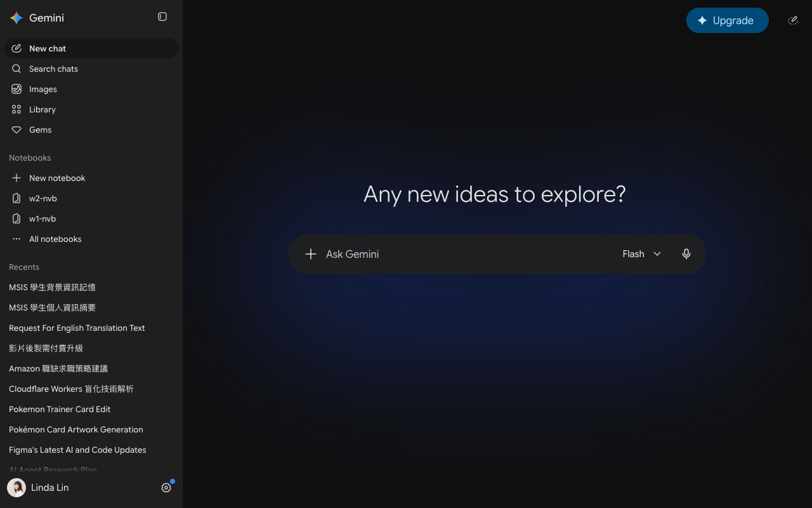This screenshot has height=508, width=812.
Task: Click the w2-nvb notebook icon
Action: [x=16, y=198]
